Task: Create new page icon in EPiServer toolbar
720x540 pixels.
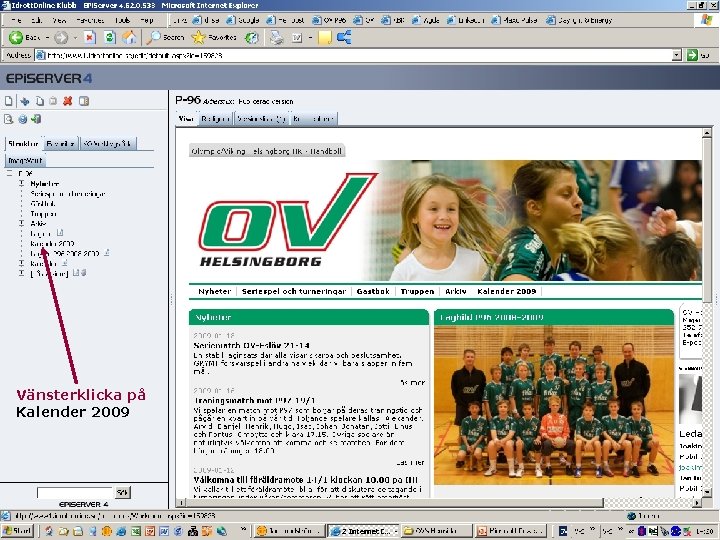Action: coord(9,101)
